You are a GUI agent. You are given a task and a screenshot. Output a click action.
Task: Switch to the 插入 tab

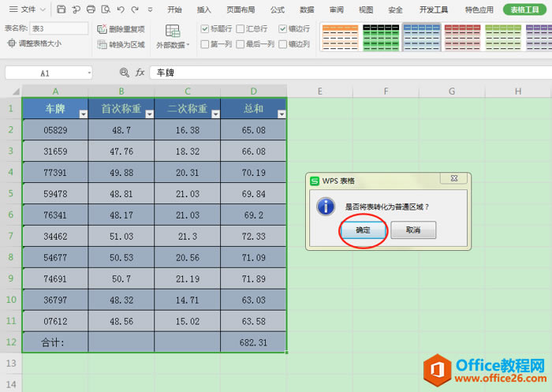coord(203,10)
